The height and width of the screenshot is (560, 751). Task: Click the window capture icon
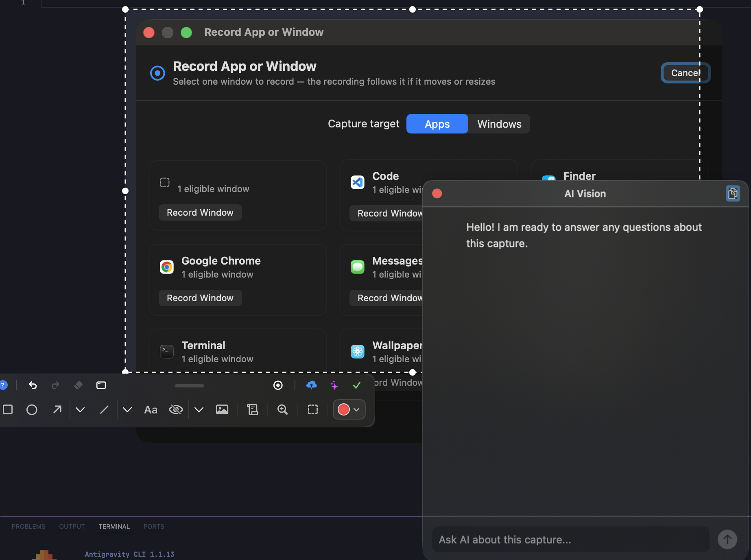pyautogui.click(x=101, y=385)
